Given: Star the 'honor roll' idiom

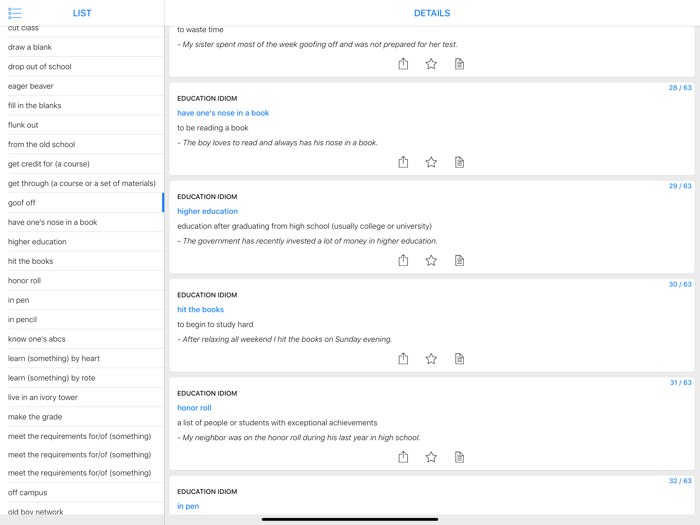Looking at the screenshot, I should (431, 457).
